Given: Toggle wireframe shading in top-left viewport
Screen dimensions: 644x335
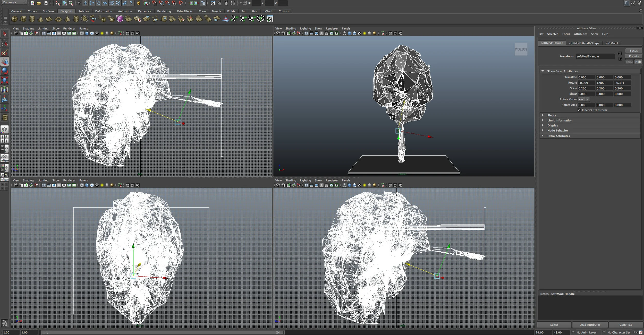Looking at the screenshot, I should (x=82, y=33).
